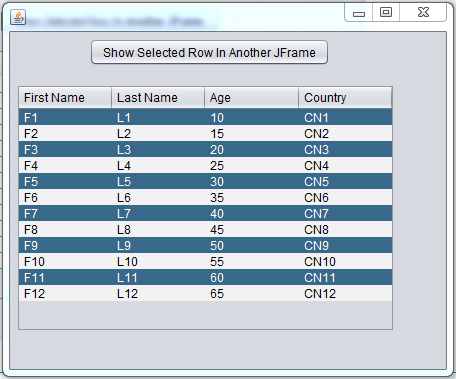Sort by the First Name column header

(x=65, y=98)
